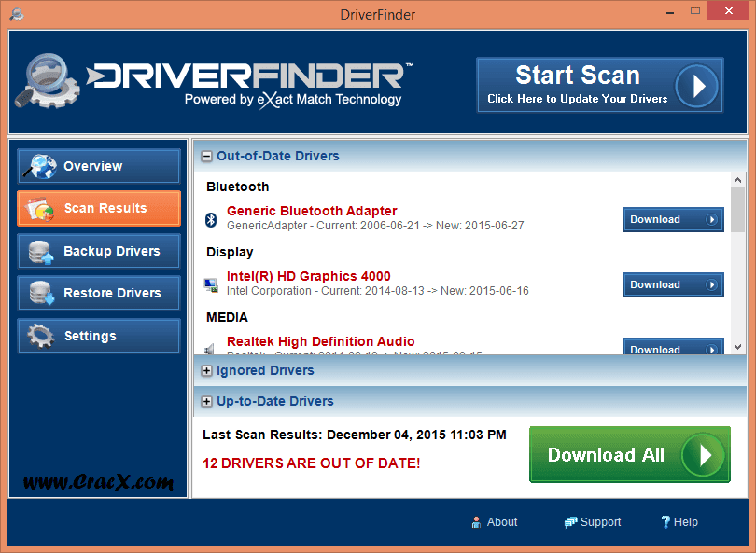Click the 12 DRIVERS ARE OUT OF DATE warning
This screenshot has width=756, height=553.
(x=312, y=463)
